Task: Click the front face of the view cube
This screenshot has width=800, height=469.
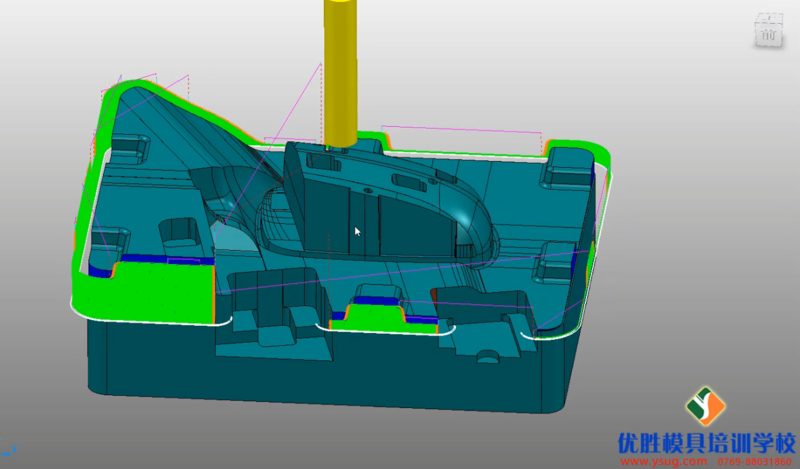Action: click(768, 36)
